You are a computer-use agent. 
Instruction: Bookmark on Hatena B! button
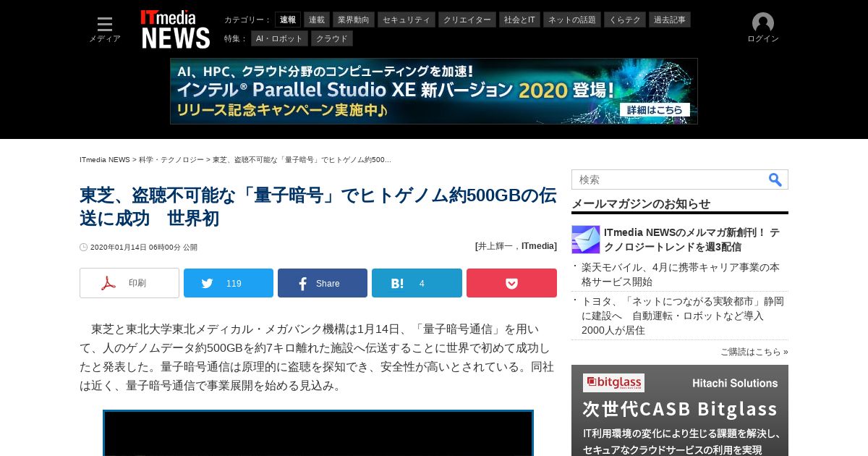click(417, 283)
